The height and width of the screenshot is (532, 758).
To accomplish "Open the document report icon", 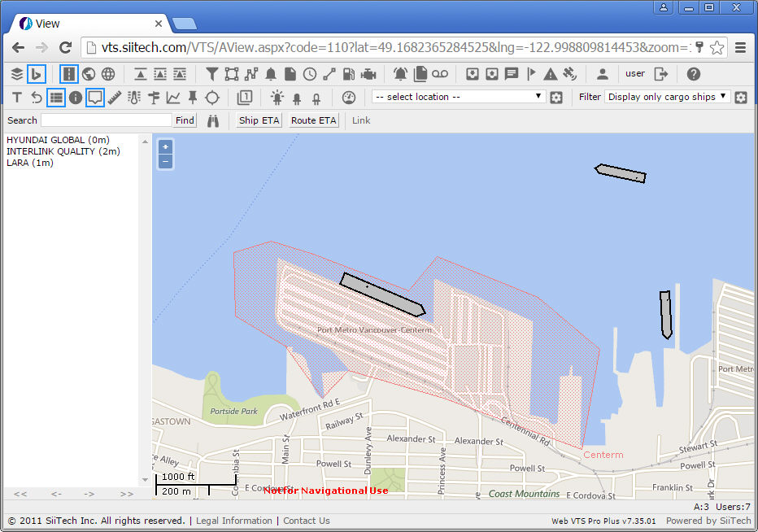I will (290, 74).
